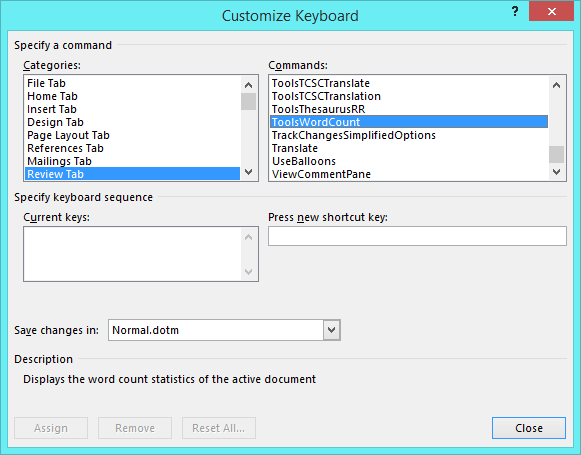Open the Normal.dotm combo box

point(224,330)
